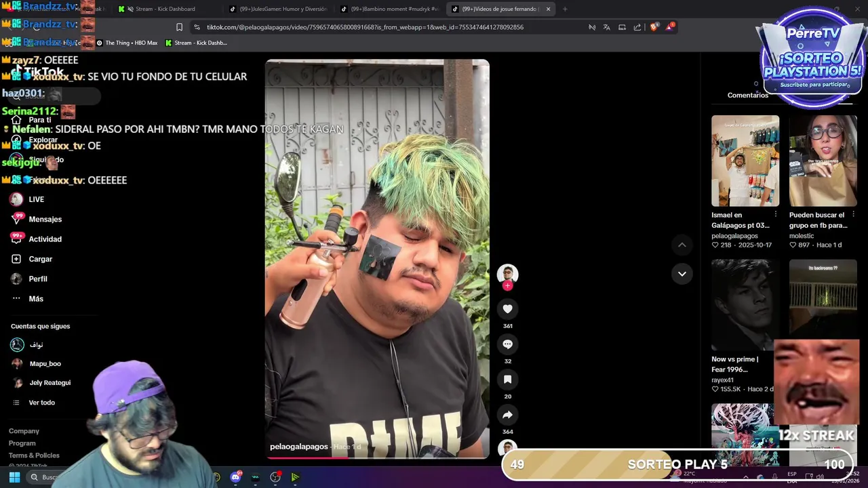
Task: Open Perfil in the sidebar
Action: click(29, 279)
